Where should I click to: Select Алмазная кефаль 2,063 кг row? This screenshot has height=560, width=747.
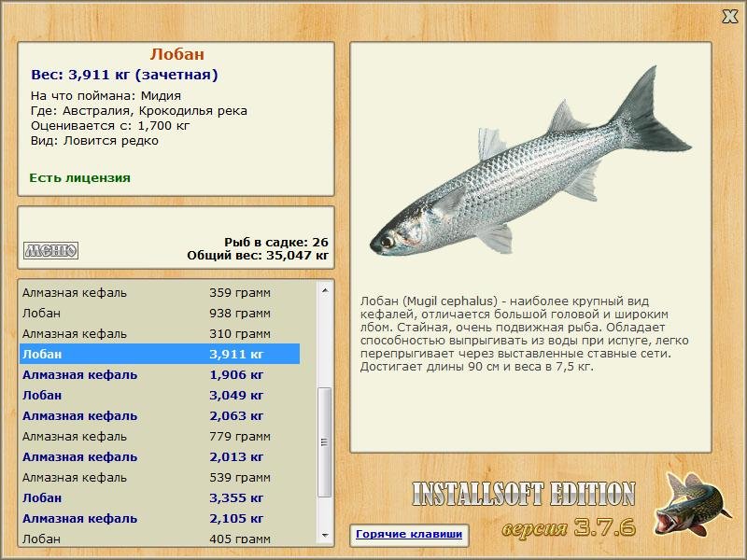(159, 415)
